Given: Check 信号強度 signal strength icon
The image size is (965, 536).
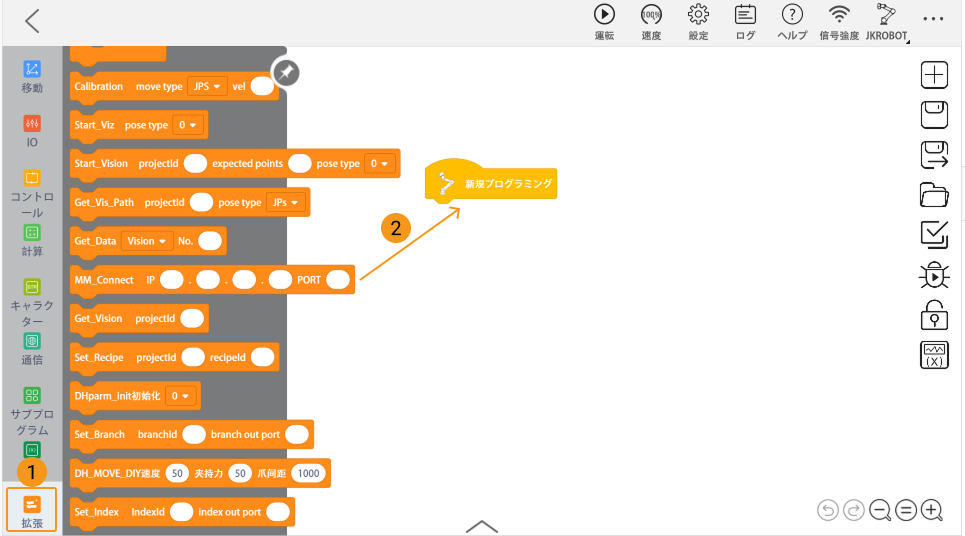Looking at the screenshot, I should (x=839, y=22).
